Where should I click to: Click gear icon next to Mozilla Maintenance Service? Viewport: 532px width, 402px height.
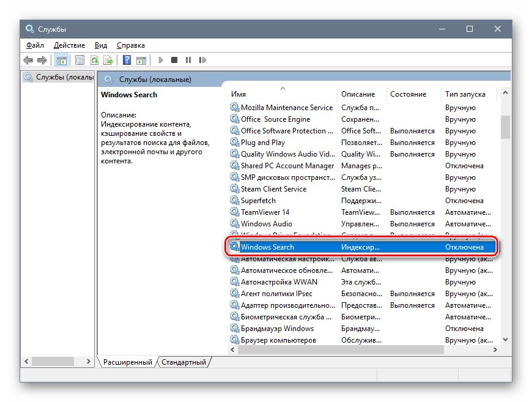(x=234, y=107)
